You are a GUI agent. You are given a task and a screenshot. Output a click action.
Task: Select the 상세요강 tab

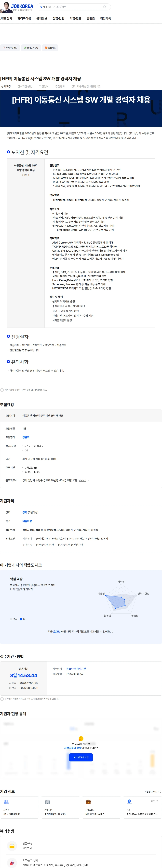(x=6, y=86)
